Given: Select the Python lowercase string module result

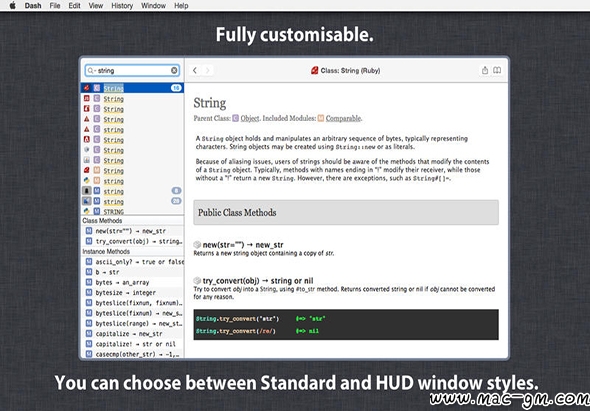Looking at the screenshot, I should click(x=132, y=181).
